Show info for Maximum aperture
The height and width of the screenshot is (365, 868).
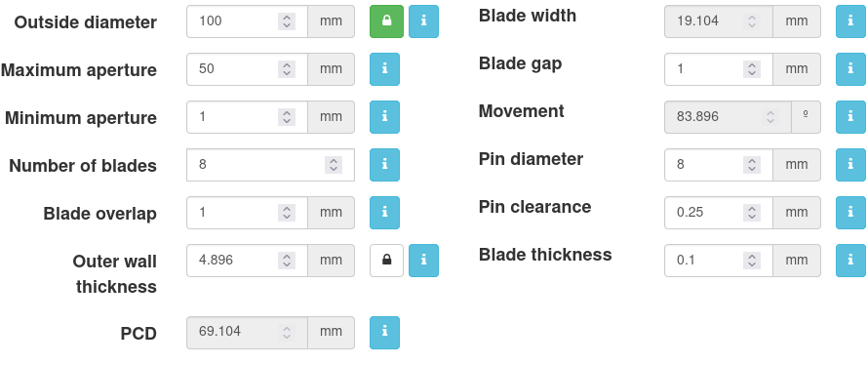(384, 69)
